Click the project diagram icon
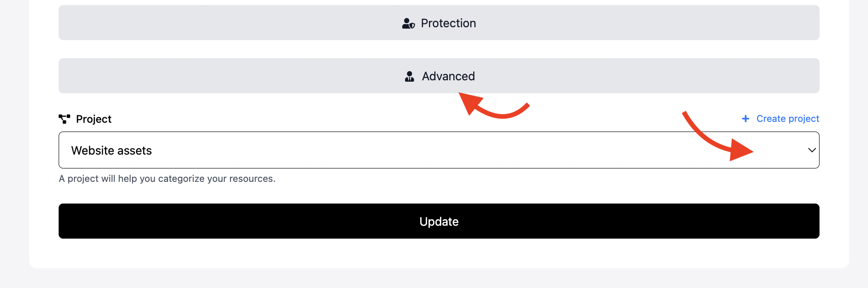The image size is (868, 288). (65, 119)
